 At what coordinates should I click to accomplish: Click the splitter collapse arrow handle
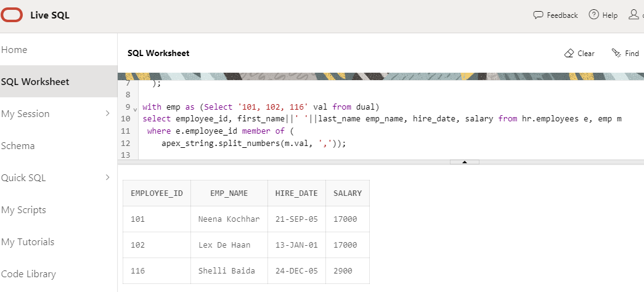tap(465, 162)
